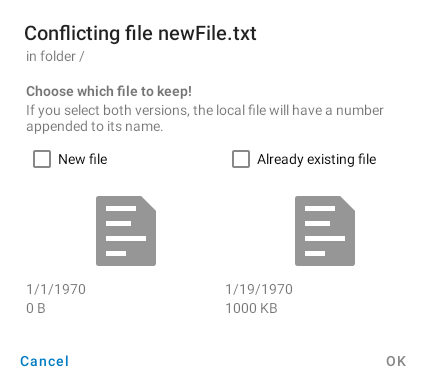Click the 'If you select both versions' hint line
This screenshot has height=389, width=440.
(x=205, y=110)
